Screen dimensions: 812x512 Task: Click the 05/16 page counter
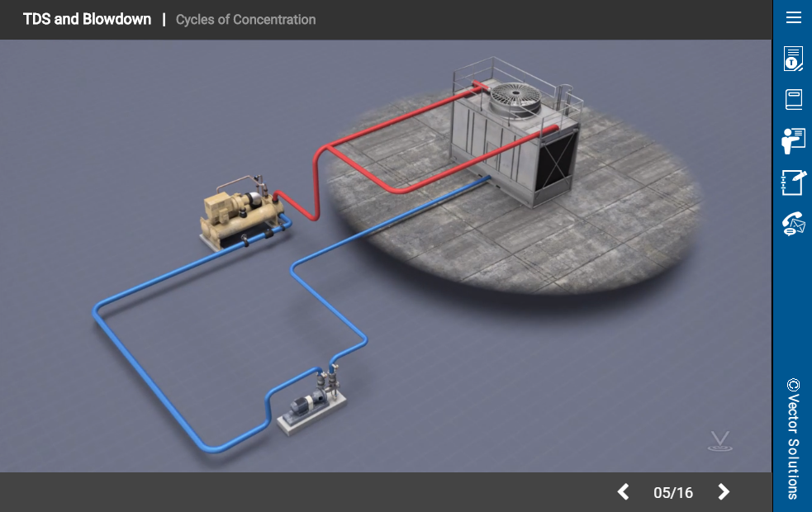[673, 493]
